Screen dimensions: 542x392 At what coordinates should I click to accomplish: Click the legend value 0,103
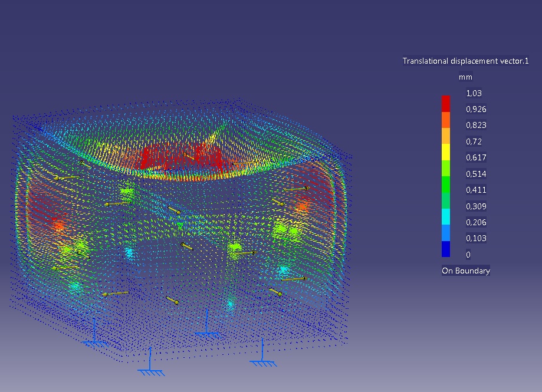click(476, 238)
